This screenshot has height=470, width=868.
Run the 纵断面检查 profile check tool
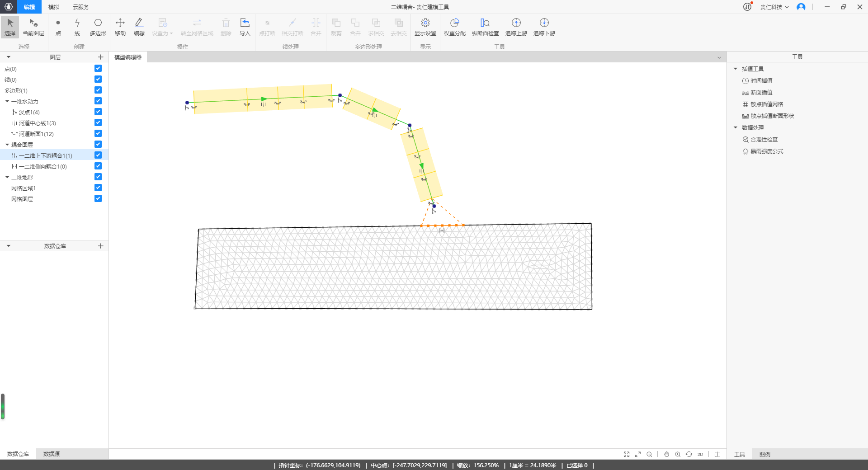point(485,27)
